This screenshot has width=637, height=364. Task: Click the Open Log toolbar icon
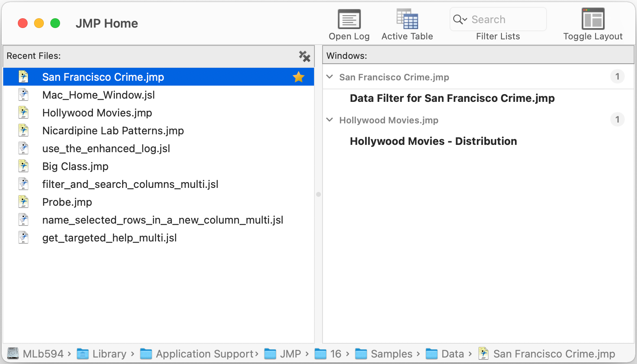coord(349,19)
